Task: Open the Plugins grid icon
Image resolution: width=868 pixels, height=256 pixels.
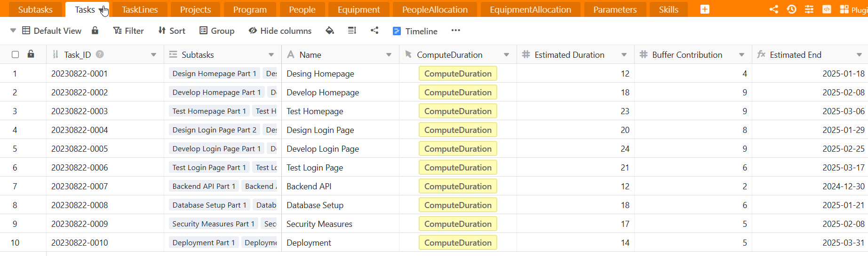Action: pos(844,9)
